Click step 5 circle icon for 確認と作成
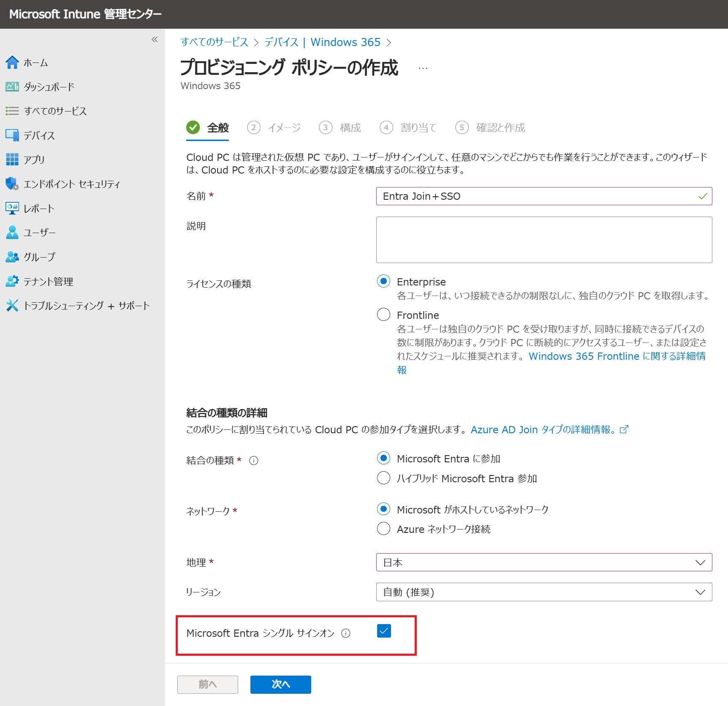Image resolution: width=728 pixels, height=706 pixels. pos(462,128)
